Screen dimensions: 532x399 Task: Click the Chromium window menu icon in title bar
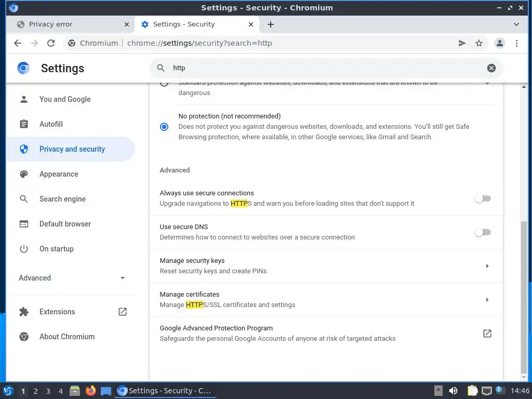[13, 7]
